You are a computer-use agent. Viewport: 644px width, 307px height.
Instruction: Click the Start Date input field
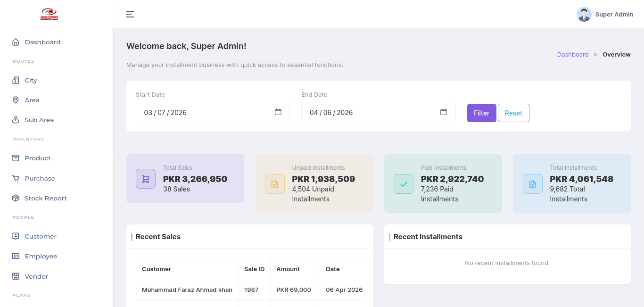coord(203,112)
